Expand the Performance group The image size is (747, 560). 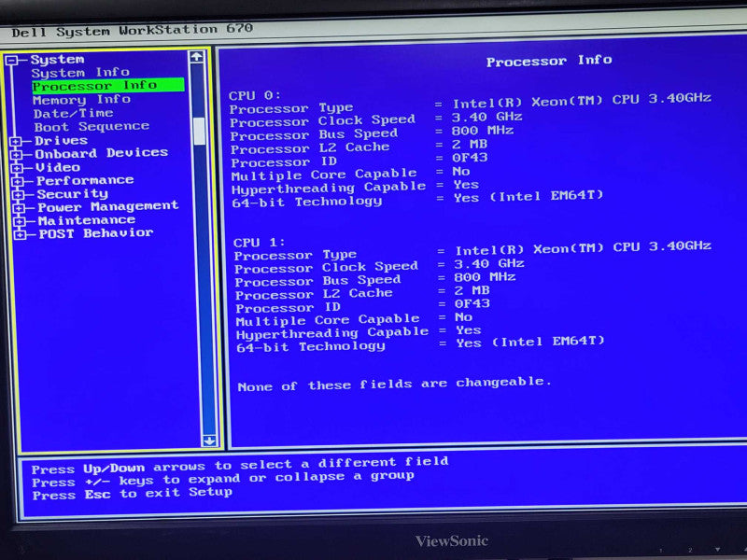coord(18,181)
